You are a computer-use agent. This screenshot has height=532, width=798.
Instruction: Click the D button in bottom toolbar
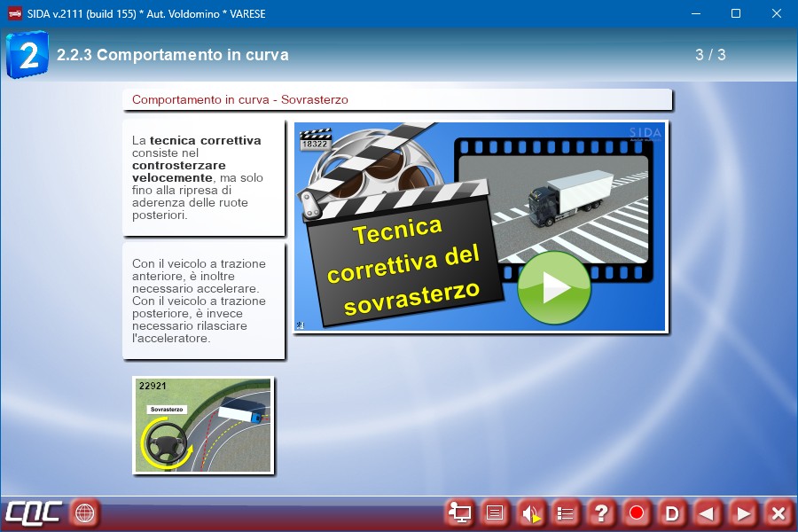coord(672,512)
